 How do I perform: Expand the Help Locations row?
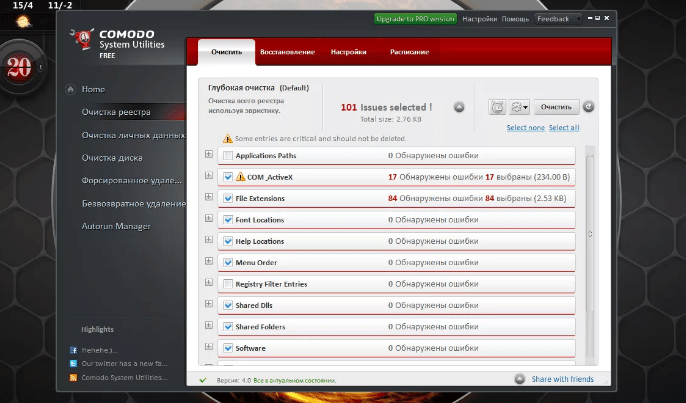[209, 239]
